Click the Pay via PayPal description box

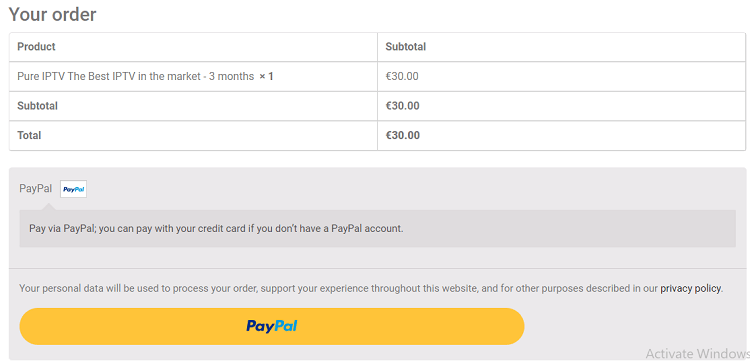pyautogui.click(x=377, y=228)
